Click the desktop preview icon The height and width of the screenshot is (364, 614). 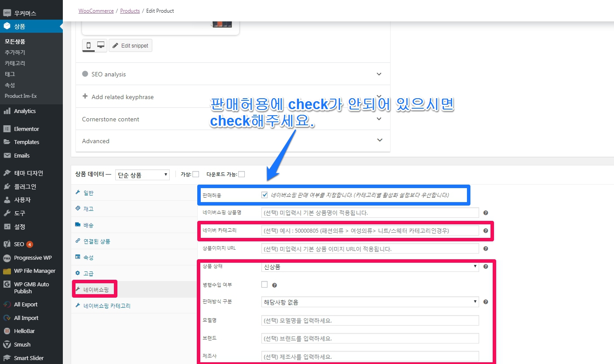coord(101,45)
